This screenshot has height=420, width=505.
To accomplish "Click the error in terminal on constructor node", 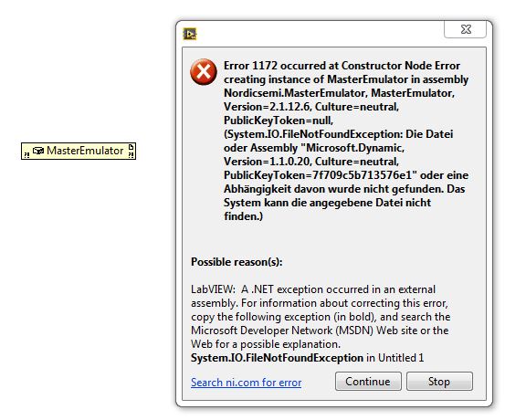I will coord(26,155).
